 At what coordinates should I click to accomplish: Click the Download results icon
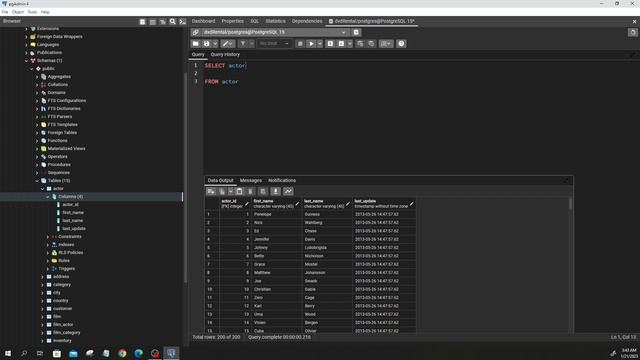(276, 191)
